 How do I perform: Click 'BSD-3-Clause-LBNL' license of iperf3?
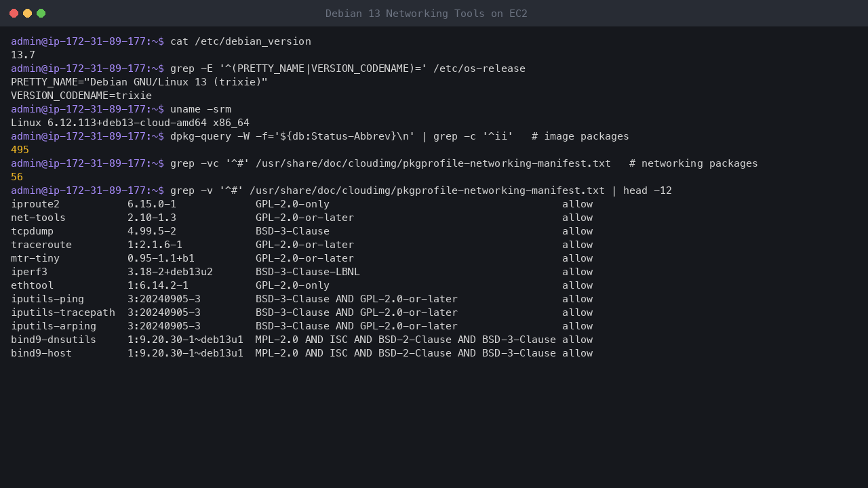(308, 272)
